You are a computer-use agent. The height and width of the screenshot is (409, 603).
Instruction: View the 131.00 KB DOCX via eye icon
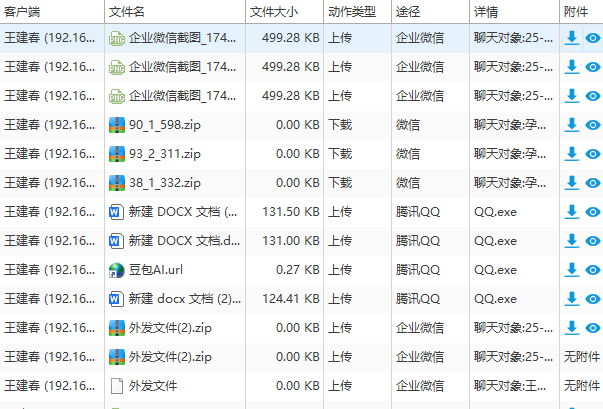[x=593, y=241]
